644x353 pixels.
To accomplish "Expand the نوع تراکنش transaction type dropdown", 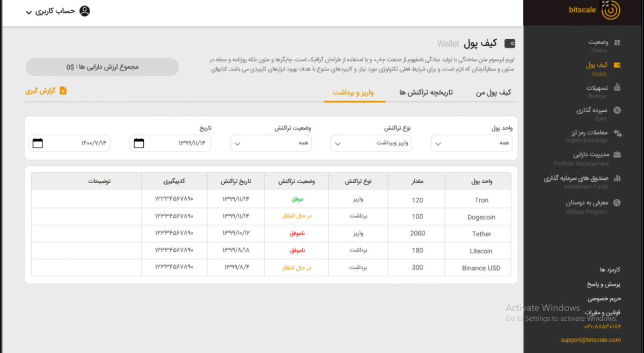I will 338,143.
